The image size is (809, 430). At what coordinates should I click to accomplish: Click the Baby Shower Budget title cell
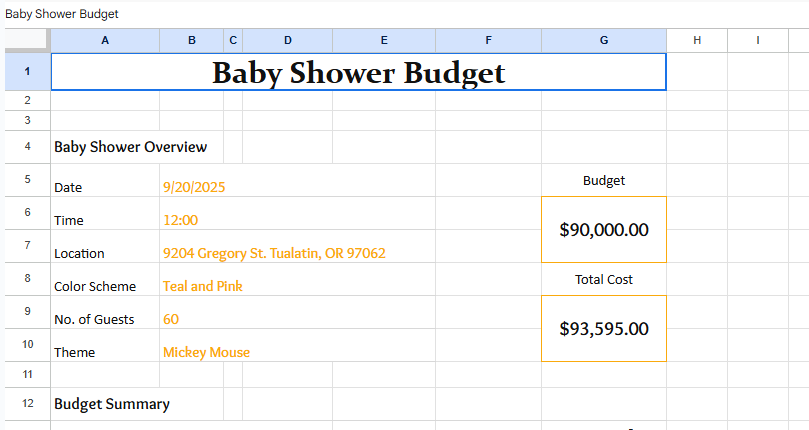coord(358,72)
